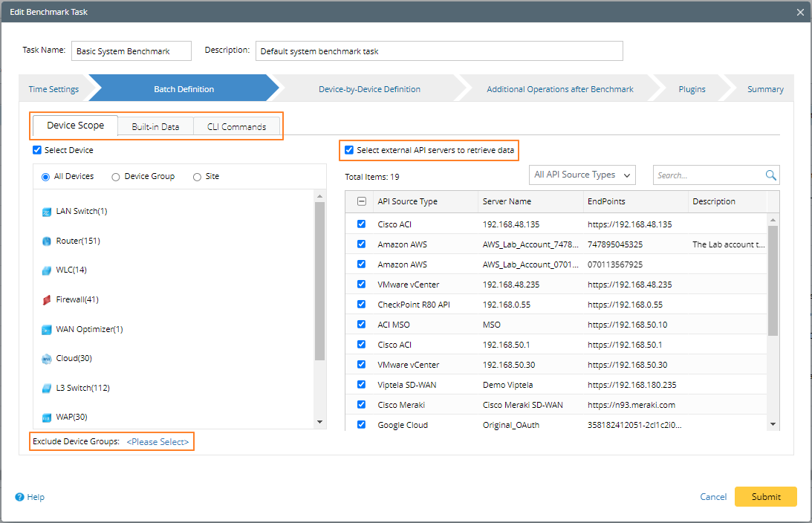Screen dimensions: 812x523
Task: Uncheck the CheckPoint R80 API row
Action: click(x=362, y=305)
